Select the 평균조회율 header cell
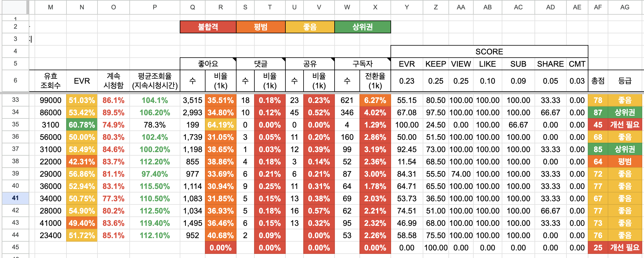 (x=155, y=81)
